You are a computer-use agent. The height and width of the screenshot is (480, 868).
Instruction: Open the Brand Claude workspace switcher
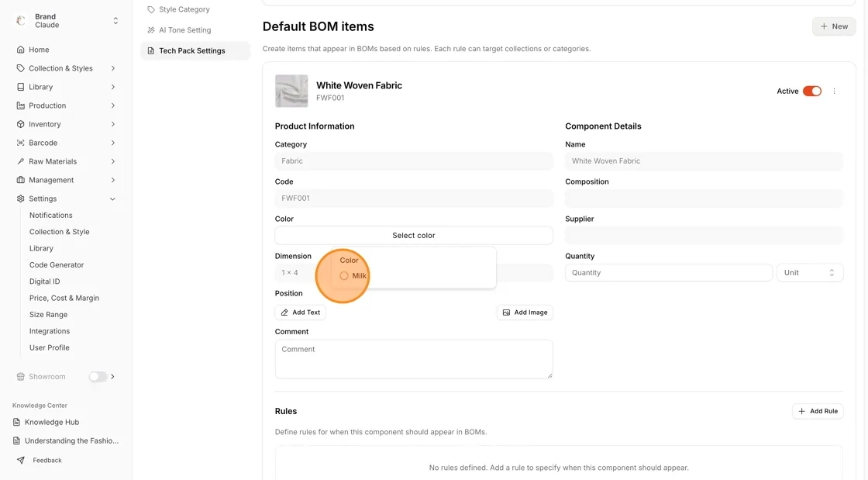115,21
